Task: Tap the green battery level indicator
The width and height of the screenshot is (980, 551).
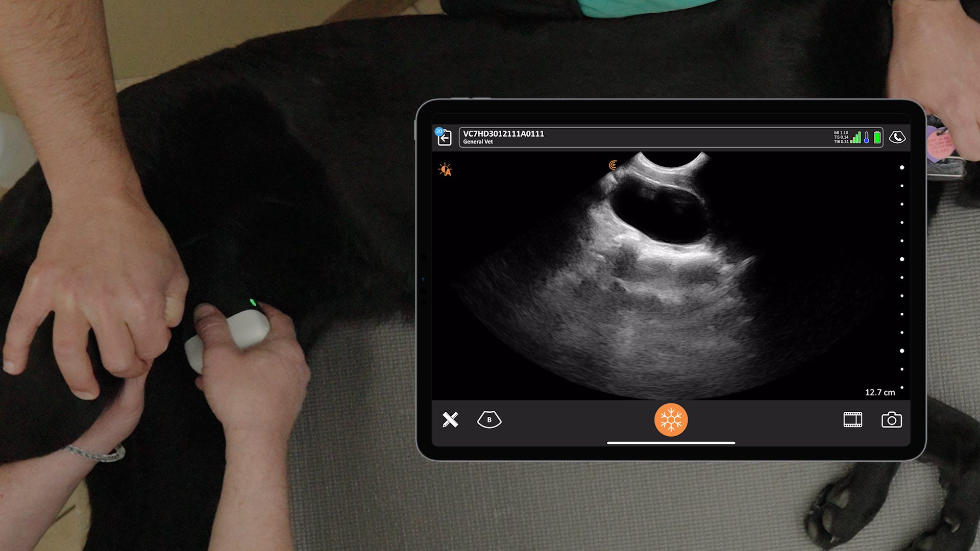Action: coord(877,137)
